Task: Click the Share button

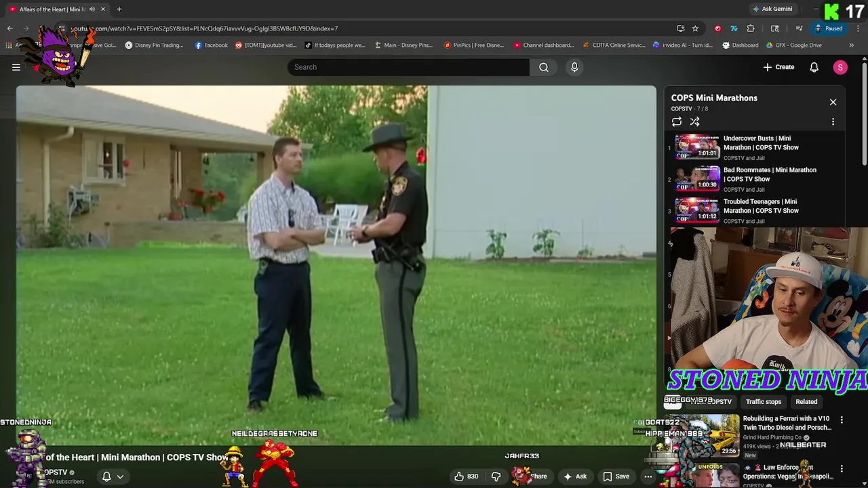Action: tap(534, 476)
